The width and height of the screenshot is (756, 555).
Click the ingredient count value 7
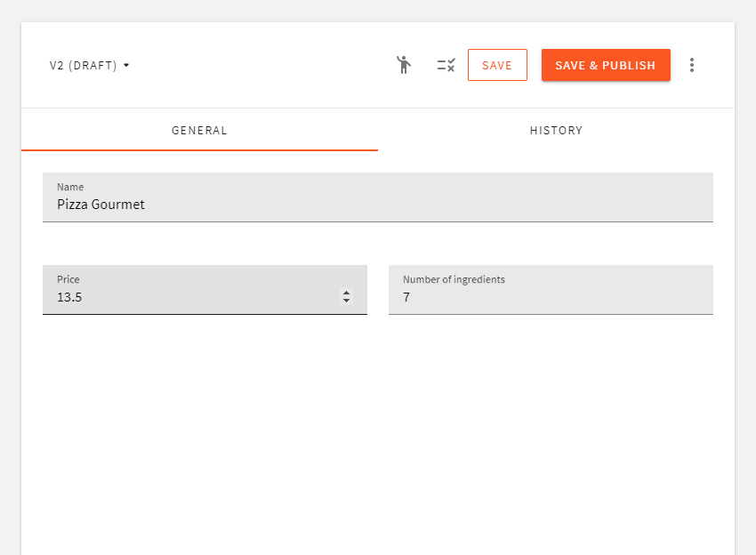coord(406,297)
